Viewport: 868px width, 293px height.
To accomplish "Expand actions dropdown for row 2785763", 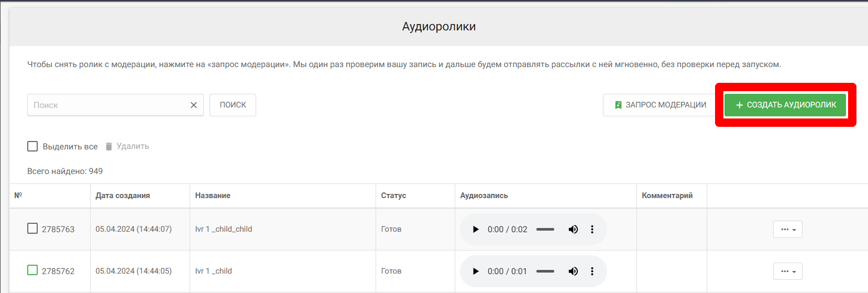I will [x=787, y=230].
